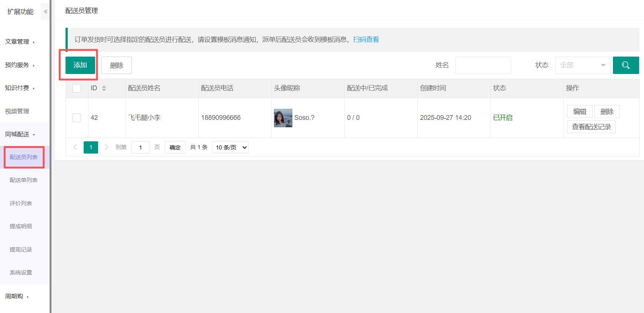Check the row checkbox for ID 42

click(77, 118)
